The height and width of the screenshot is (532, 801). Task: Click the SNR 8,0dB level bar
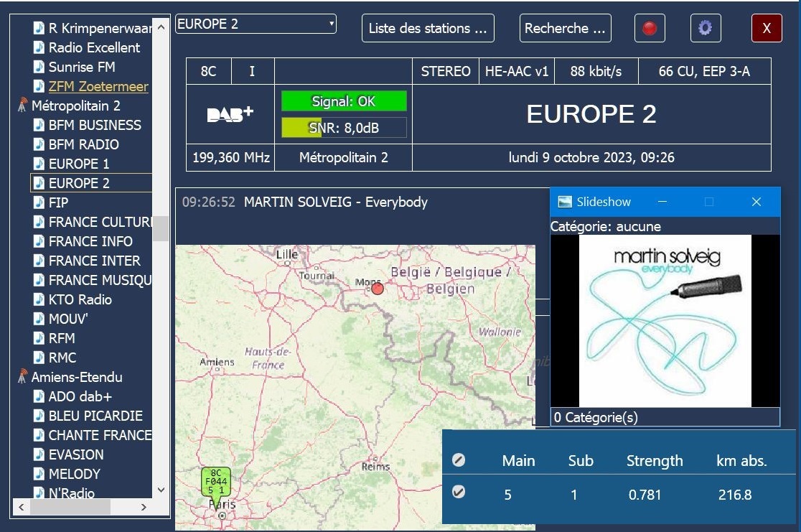pos(344,128)
